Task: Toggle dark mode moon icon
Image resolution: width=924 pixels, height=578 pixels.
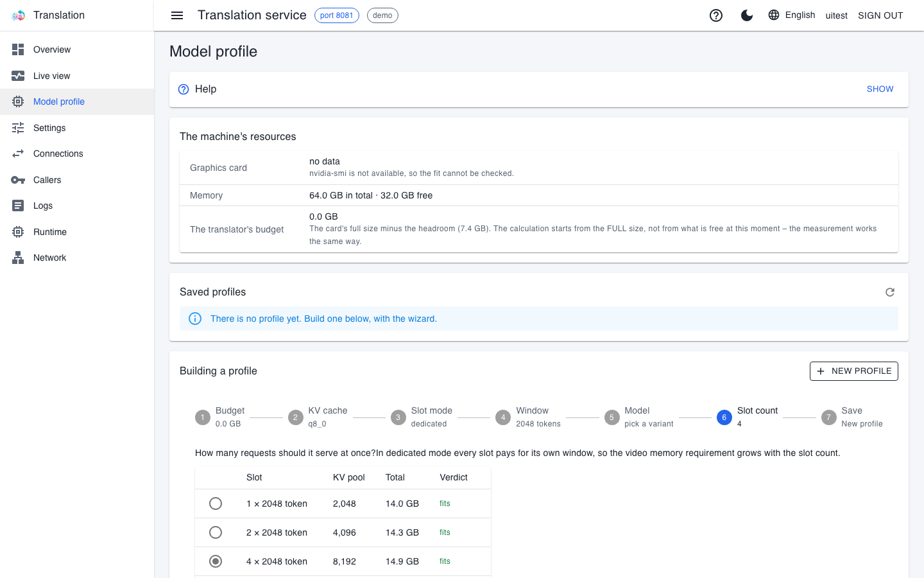Action: 747,15
